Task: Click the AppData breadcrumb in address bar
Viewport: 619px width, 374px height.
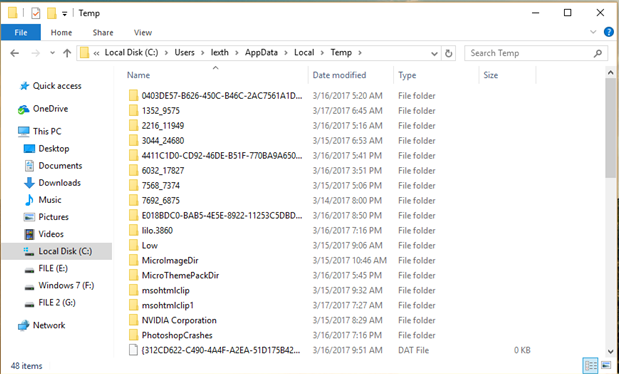Action: point(261,53)
